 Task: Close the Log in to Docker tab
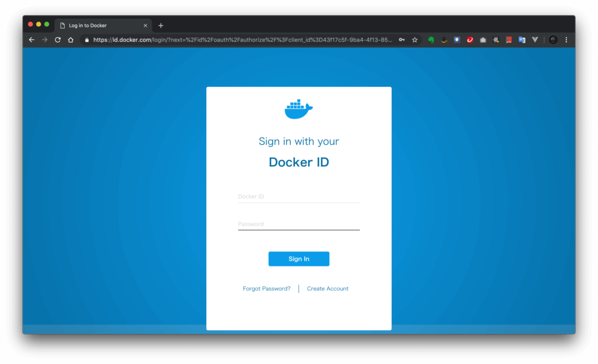145,26
